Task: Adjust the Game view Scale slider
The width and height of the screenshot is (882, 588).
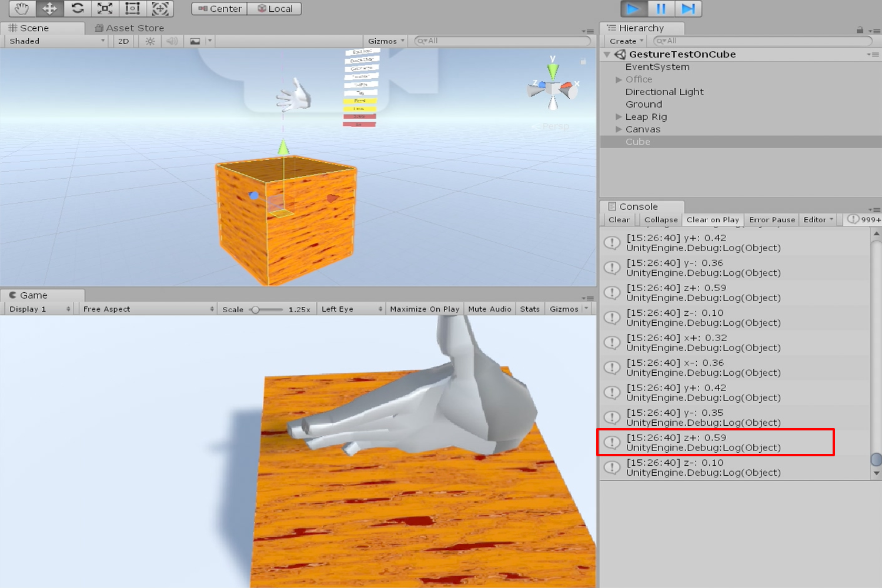Action: (256, 309)
